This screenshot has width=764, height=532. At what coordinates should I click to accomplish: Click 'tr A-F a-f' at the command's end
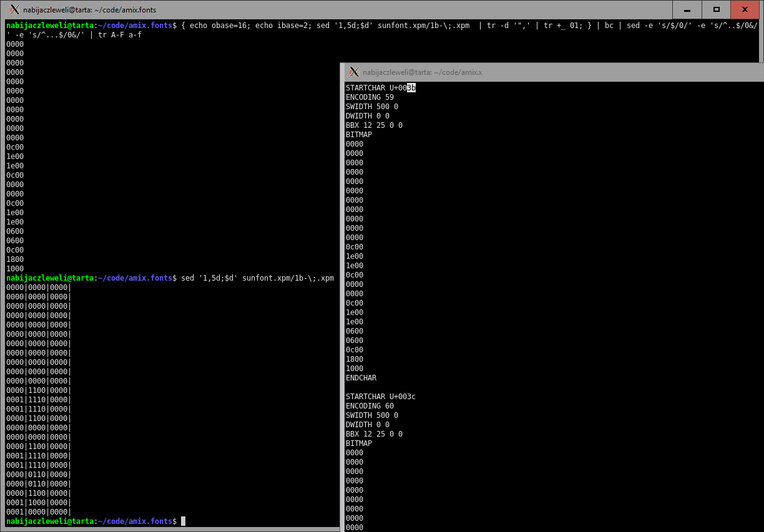click(120, 35)
